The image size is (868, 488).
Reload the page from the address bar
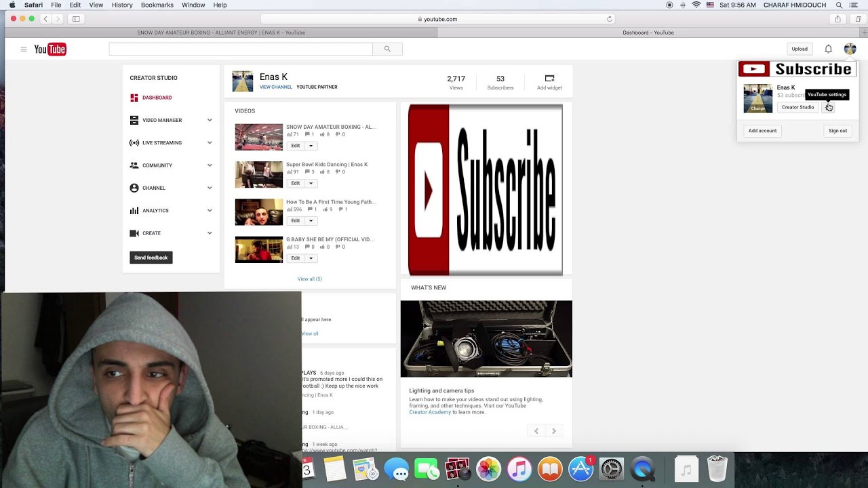click(x=609, y=19)
